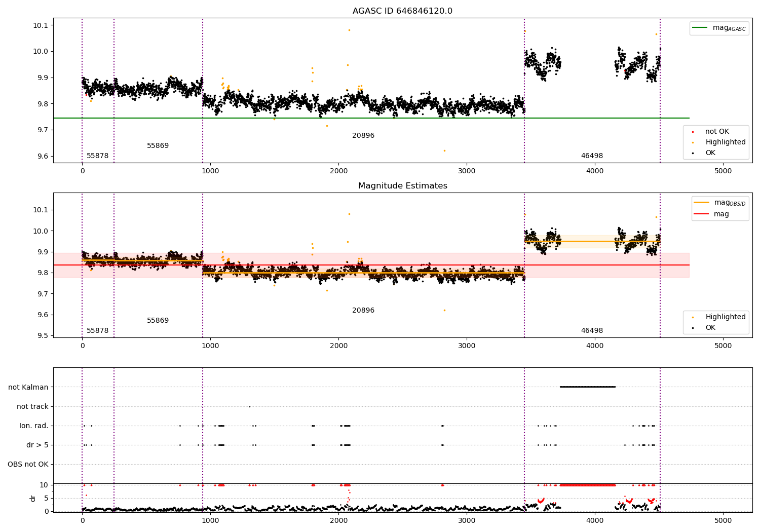Select 'Highlighted' legend entry in Magnitude Estimates plot
Viewport: 760px width, 532px height.
click(725, 317)
